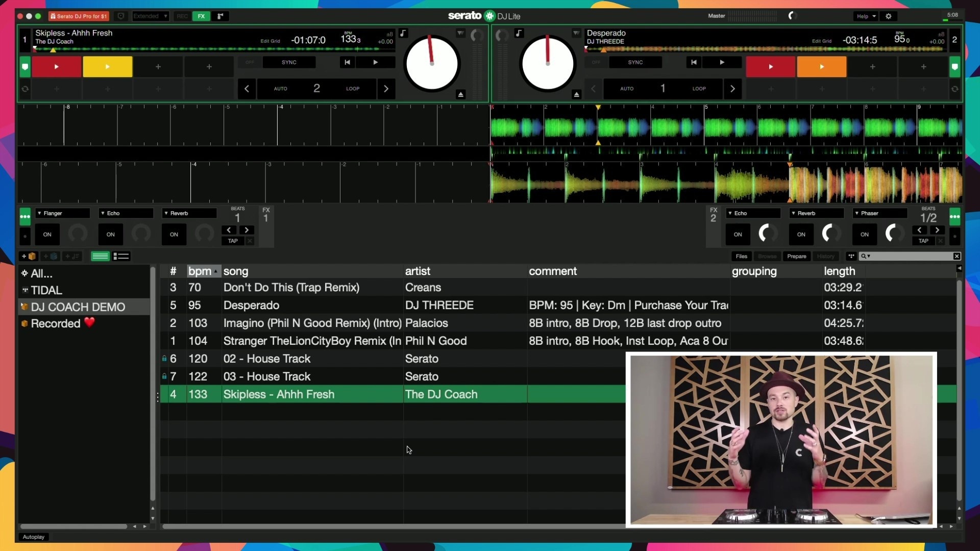
Task: Toggle key lock on deck 1
Action: coord(403,34)
